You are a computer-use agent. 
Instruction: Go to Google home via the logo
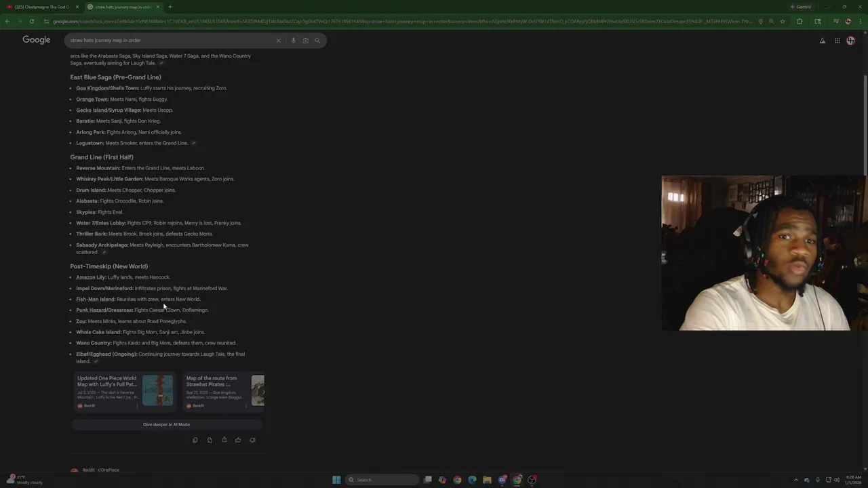(37, 40)
